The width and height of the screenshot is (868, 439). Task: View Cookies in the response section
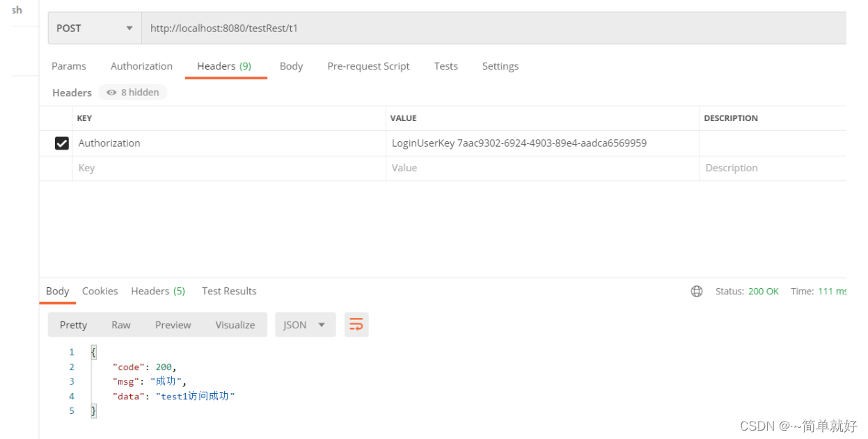[100, 291]
